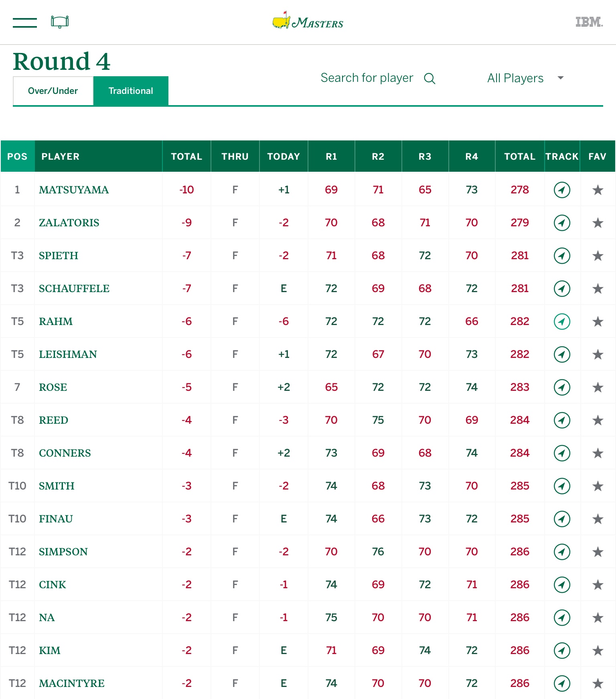Favorite Spieth using the star
The image size is (616, 699).
point(597,256)
